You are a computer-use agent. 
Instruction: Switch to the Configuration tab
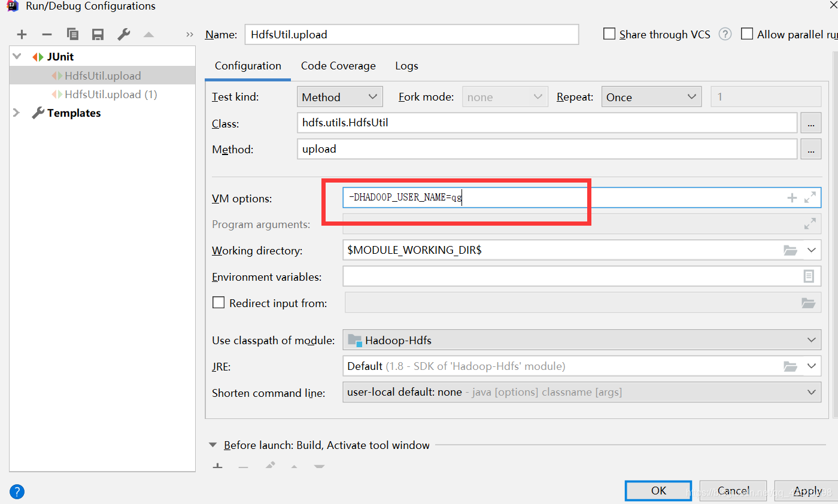click(x=248, y=66)
